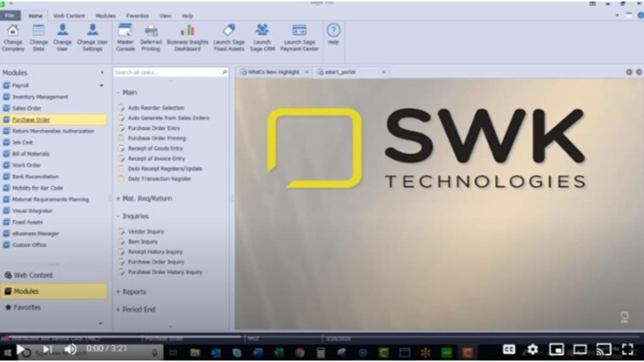Launch Sage CRM

tap(262, 38)
